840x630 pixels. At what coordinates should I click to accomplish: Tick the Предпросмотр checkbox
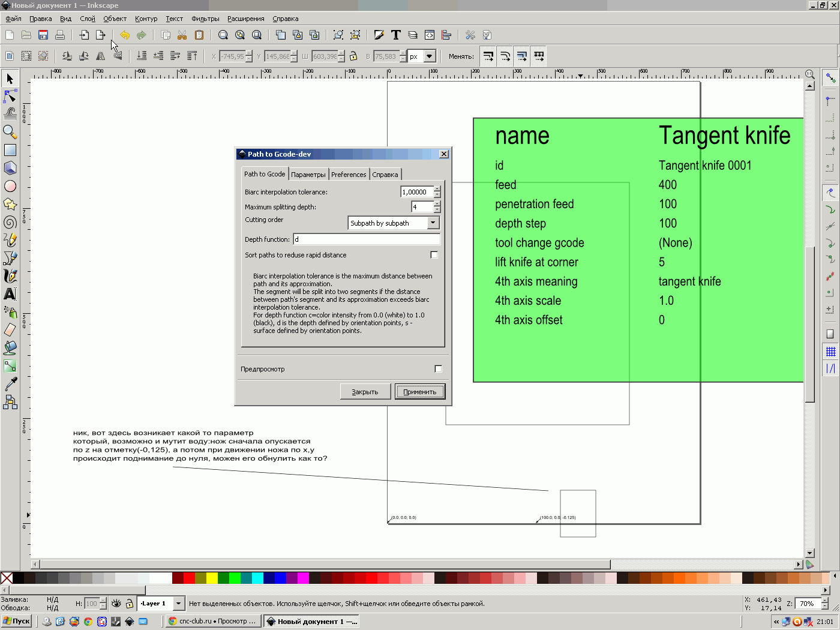click(x=438, y=369)
